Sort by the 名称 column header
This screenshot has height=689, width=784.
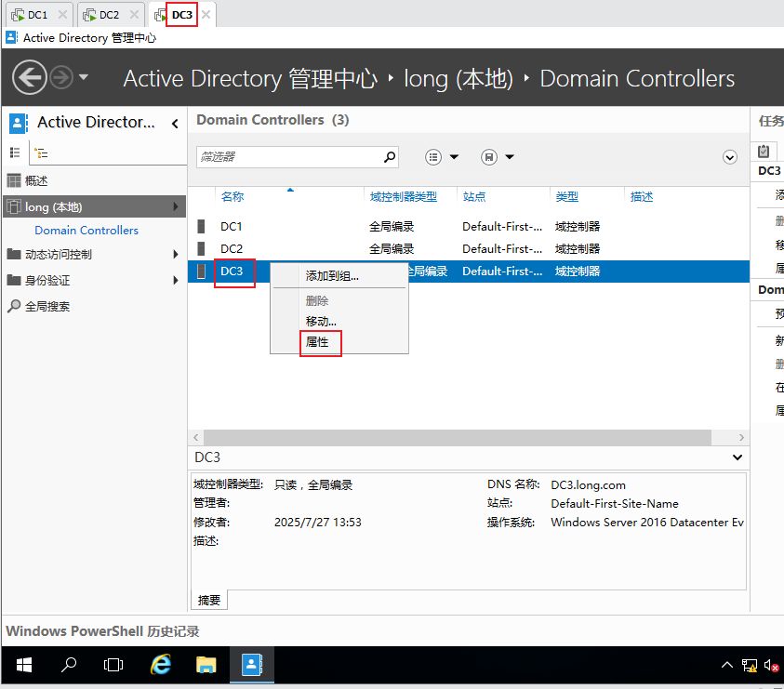point(233,196)
